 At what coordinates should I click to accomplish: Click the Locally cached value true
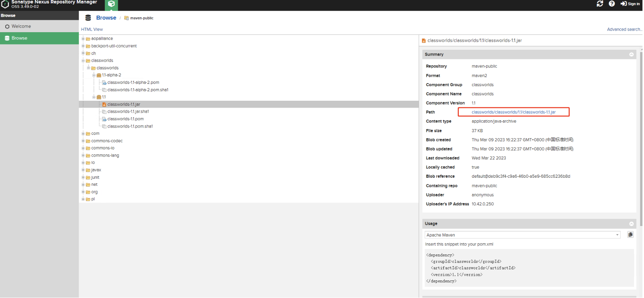pyautogui.click(x=475, y=167)
